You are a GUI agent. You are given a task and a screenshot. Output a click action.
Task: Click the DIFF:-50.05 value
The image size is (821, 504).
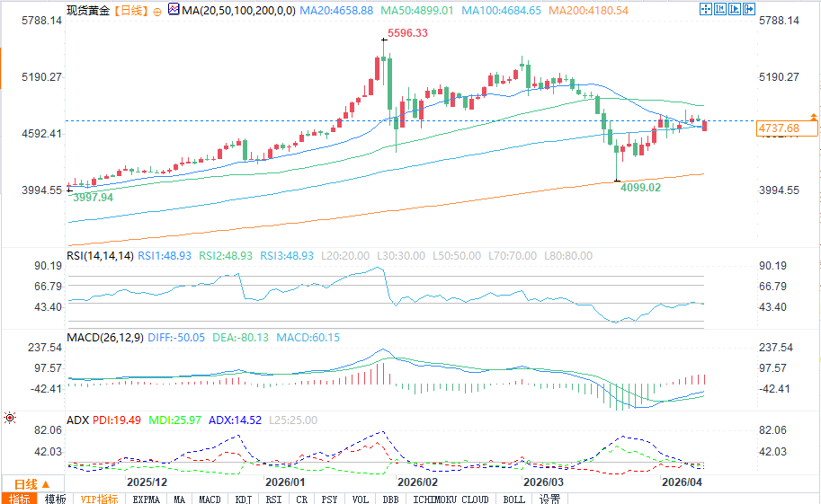click(176, 338)
